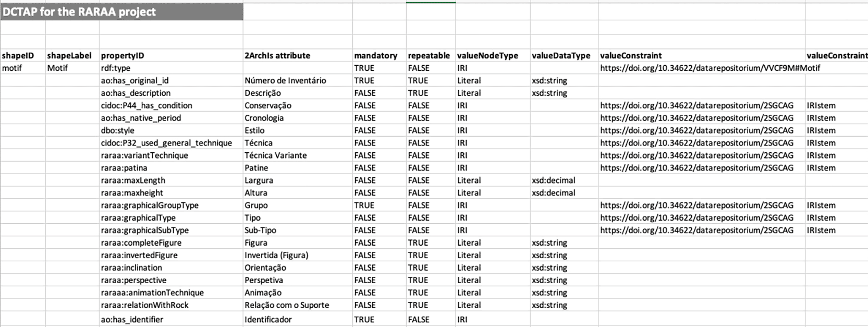Image resolution: width=868 pixels, height=327 pixels.
Task: Select the TRUE mandatory cell for raraa:graphicalGroupType
Action: point(379,205)
